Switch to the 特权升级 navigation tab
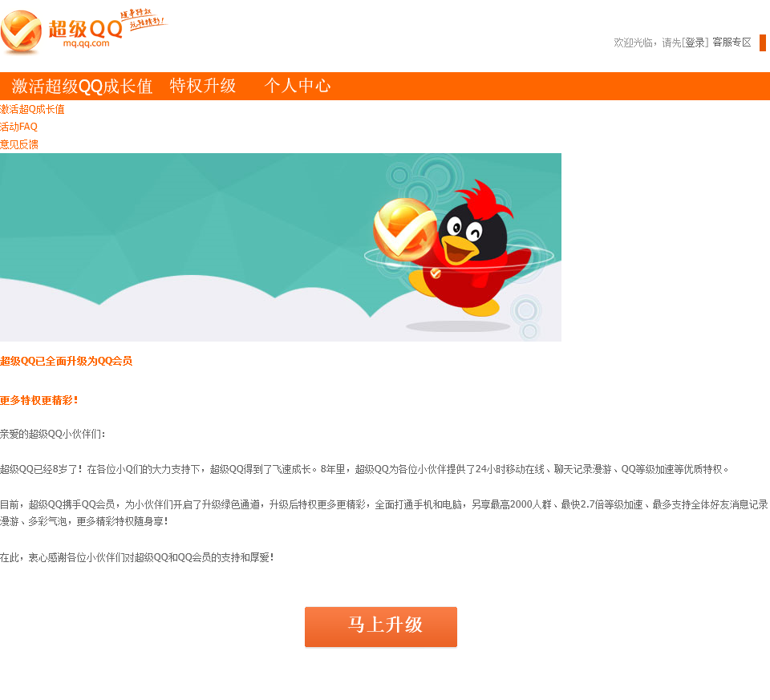The width and height of the screenshot is (770, 700). click(x=203, y=86)
